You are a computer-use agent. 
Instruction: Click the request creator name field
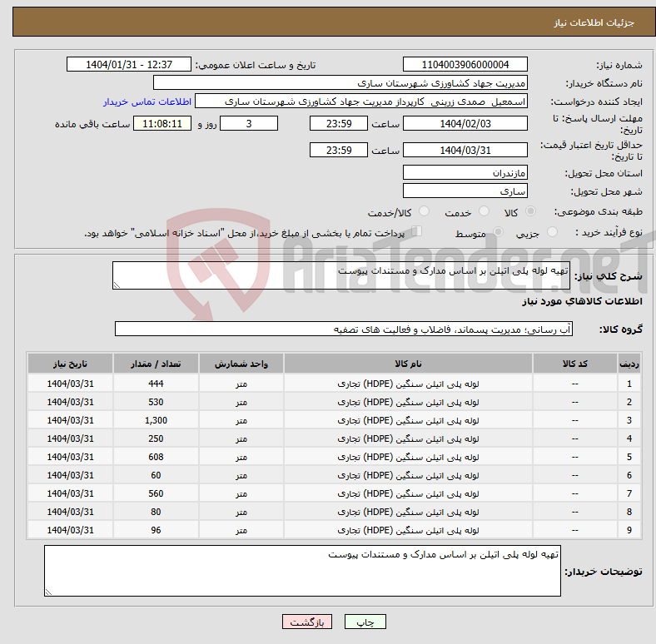click(361, 102)
